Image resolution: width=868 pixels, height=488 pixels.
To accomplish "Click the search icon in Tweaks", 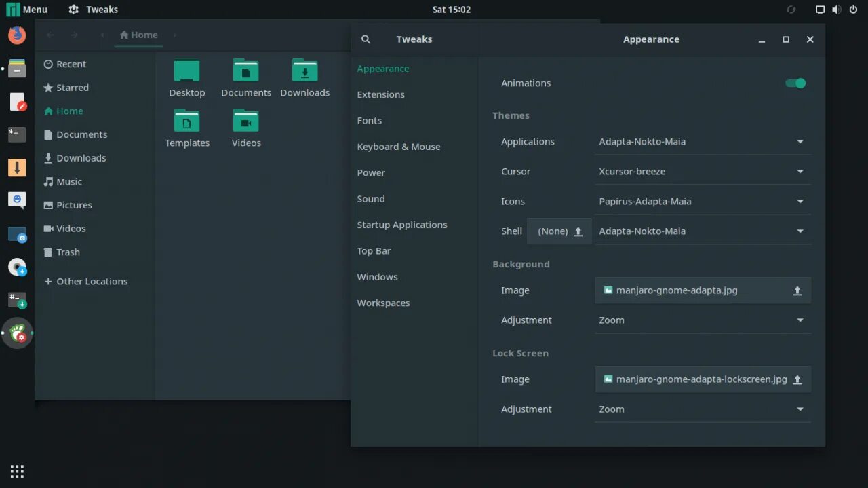I will click(x=366, y=39).
